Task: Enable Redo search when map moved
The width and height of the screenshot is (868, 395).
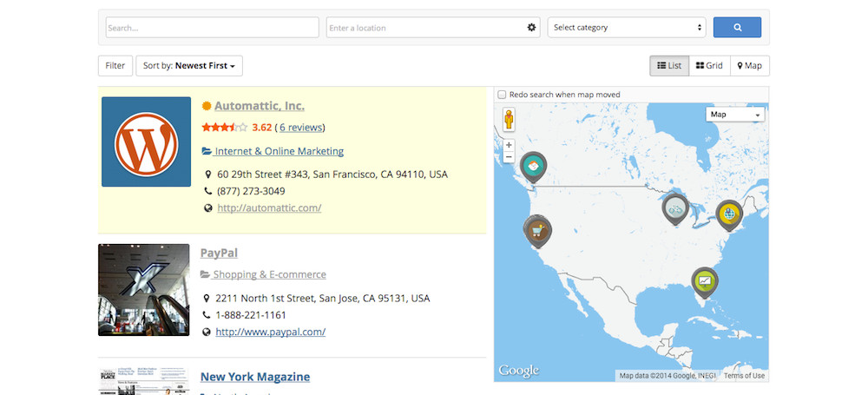Action: pos(502,95)
